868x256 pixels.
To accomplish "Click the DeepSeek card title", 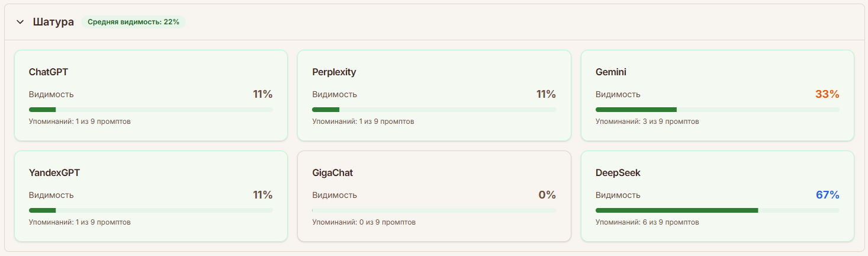I will (618, 173).
